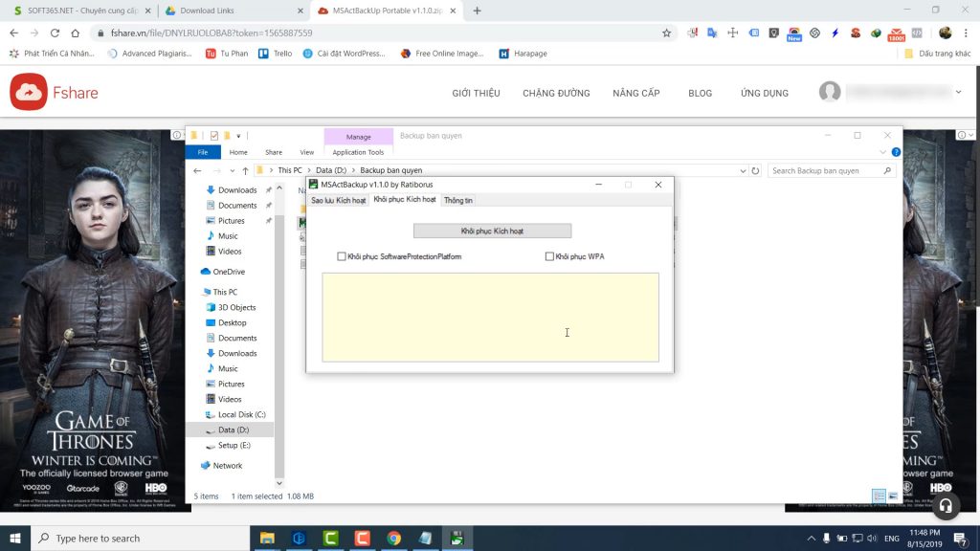Image resolution: width=980 pixels, height=551 pixels.
Task: Click the Manage contextual tab in Explorer
Action: [x=358, y=137]
